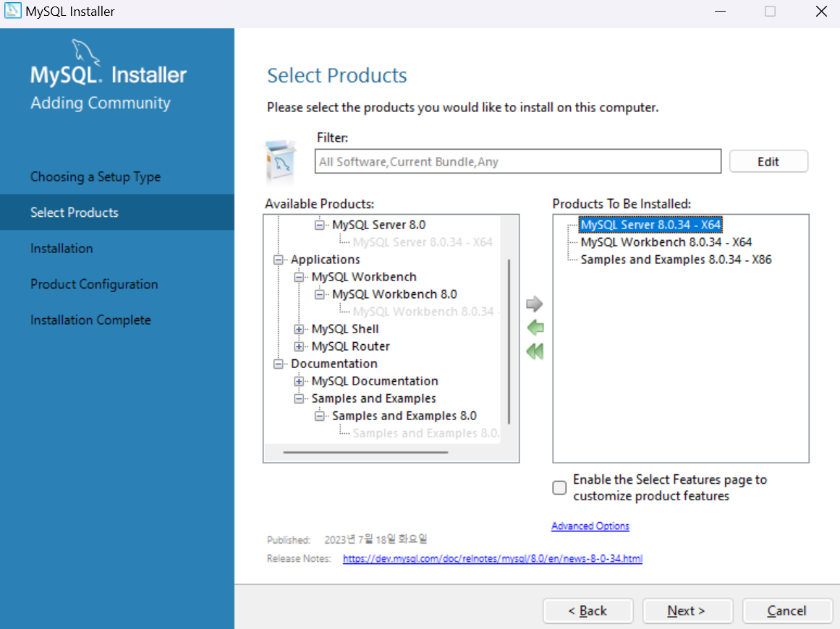Image resolution: width=840 pixels, height=629 pixels.
Task: Select MySQL Shell in Available Products
Action: pos(345,329)
